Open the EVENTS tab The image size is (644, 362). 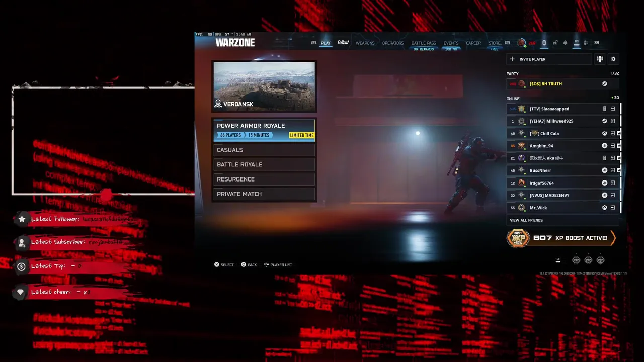point(451,43)
